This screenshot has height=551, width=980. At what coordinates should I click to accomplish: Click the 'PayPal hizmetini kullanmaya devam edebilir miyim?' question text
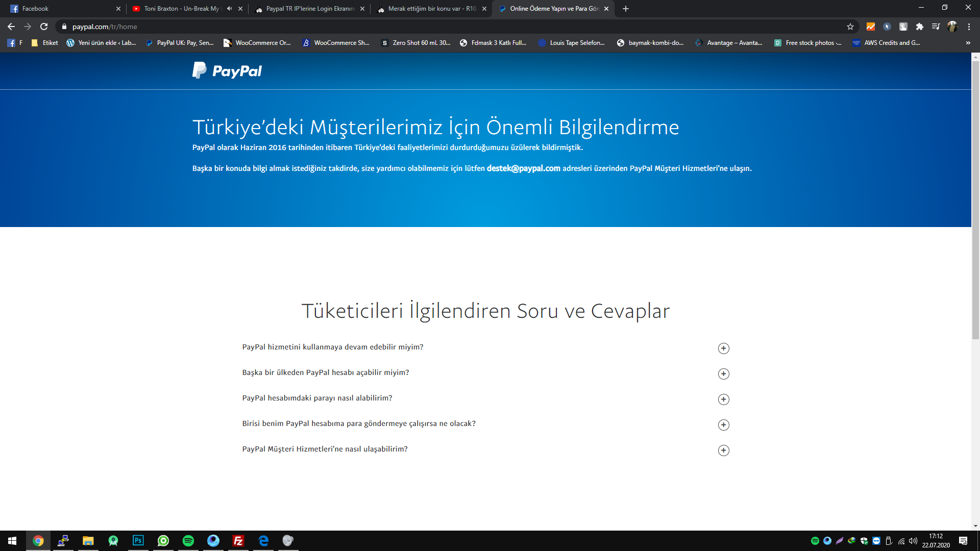tap(333, 347)
